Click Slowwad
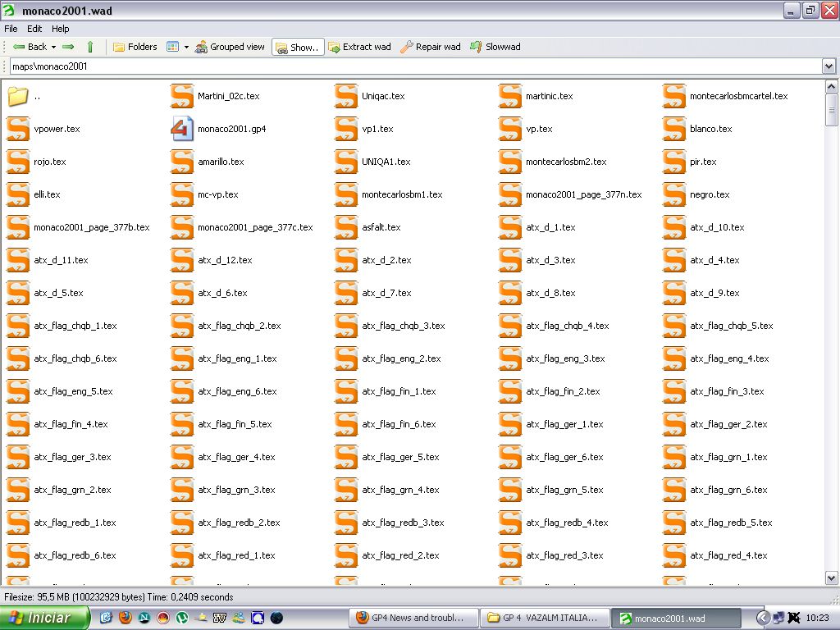The width and height of the screenshot is (840, 630). [495, 47]
